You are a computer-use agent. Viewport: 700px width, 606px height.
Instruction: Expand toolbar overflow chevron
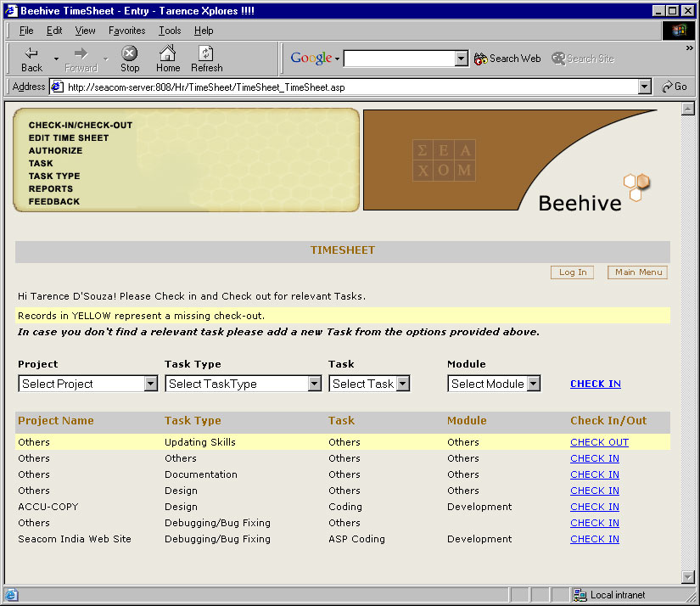(690, 48)
